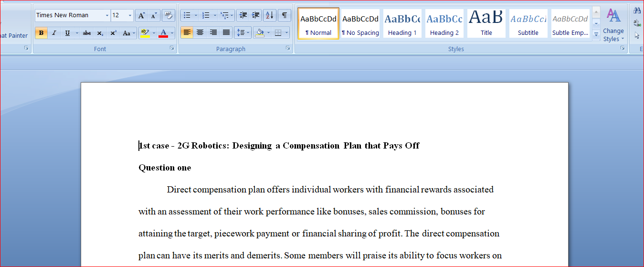Open bulleted list style dropdown arrow

pos(196,15)
